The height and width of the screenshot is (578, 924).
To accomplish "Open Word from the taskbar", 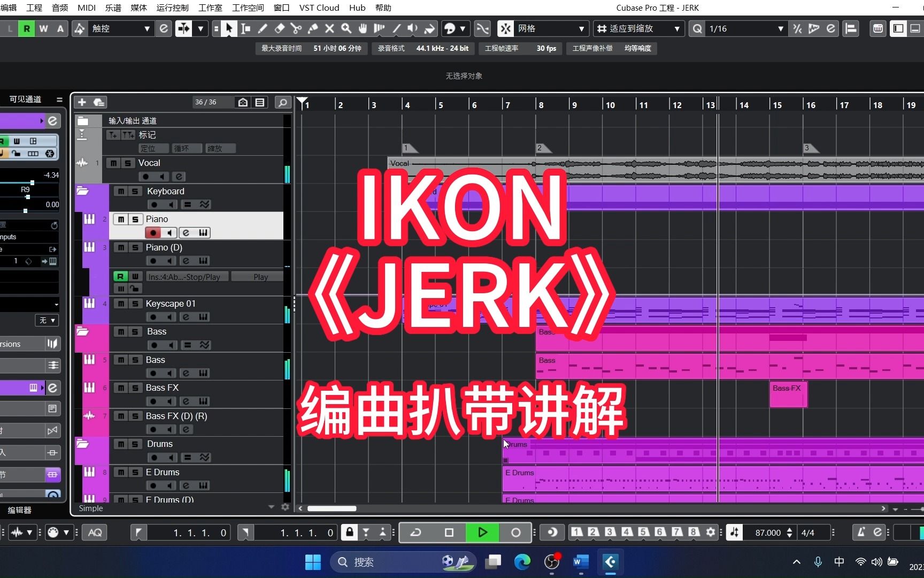I will pos(580,562).
